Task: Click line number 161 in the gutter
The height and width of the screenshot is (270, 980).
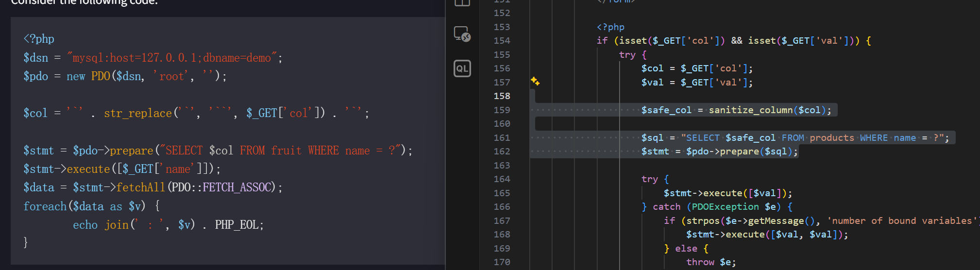Action: (502, 138)
